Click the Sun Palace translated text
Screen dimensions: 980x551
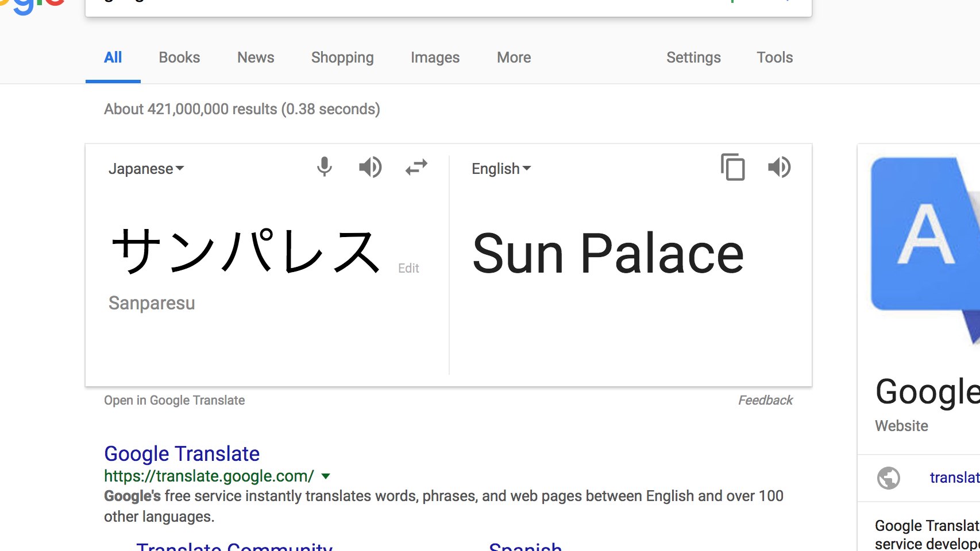pos(608,253)
